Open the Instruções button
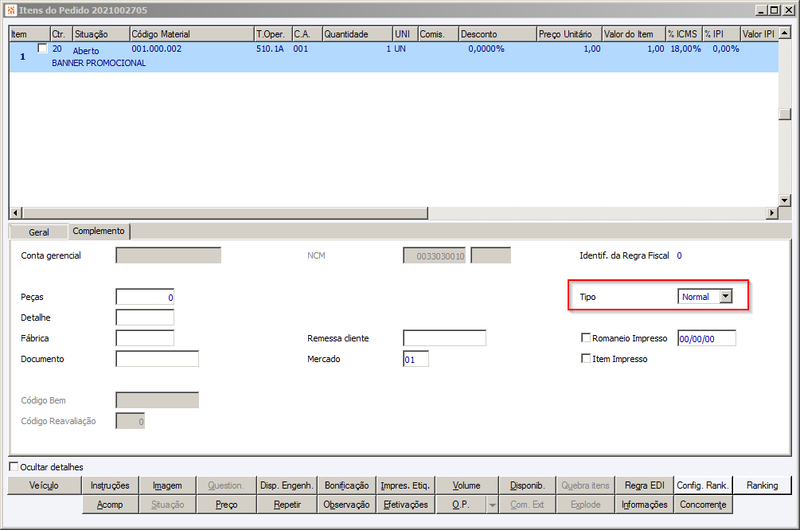This screenshot has height=530, width=800. point(110,485)
